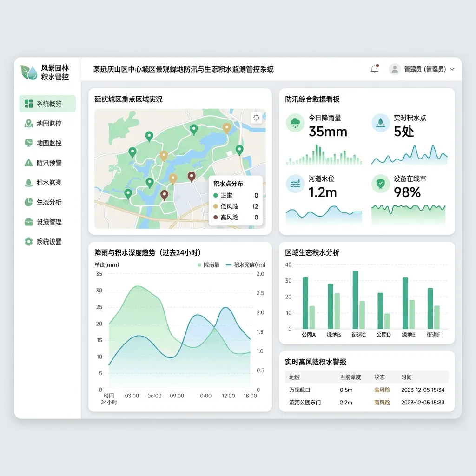The height and width of the screenshot is (476, 476).
Task: Open the notification bell
Action: tap(375, 69)
